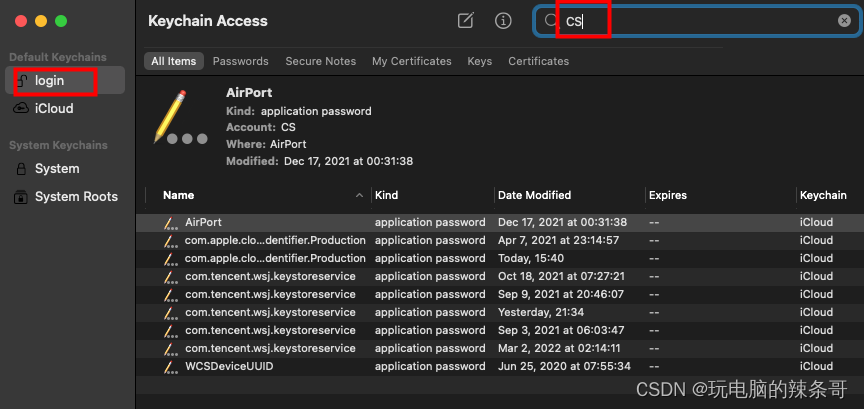Select the tencent keystoreservice row from Oct 18, 2021
This screenshot has height=409, width=864.
point(499,276)
